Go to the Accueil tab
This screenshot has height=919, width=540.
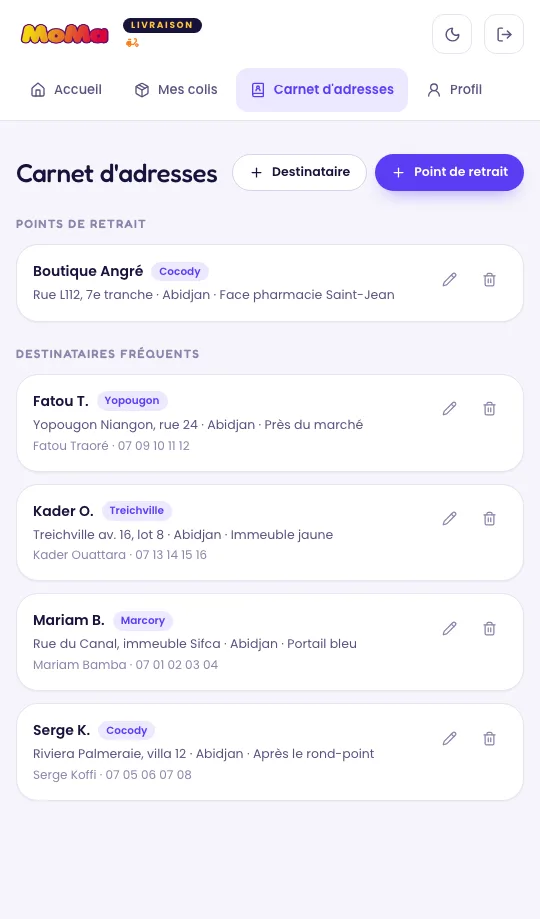pyautogui.click(x=66, y=90)
